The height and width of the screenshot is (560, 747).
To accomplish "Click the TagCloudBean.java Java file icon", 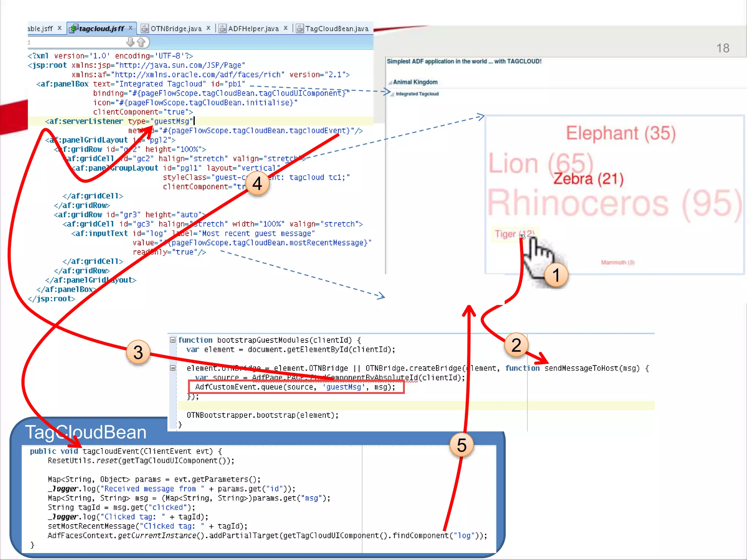I will pos(300,28).
